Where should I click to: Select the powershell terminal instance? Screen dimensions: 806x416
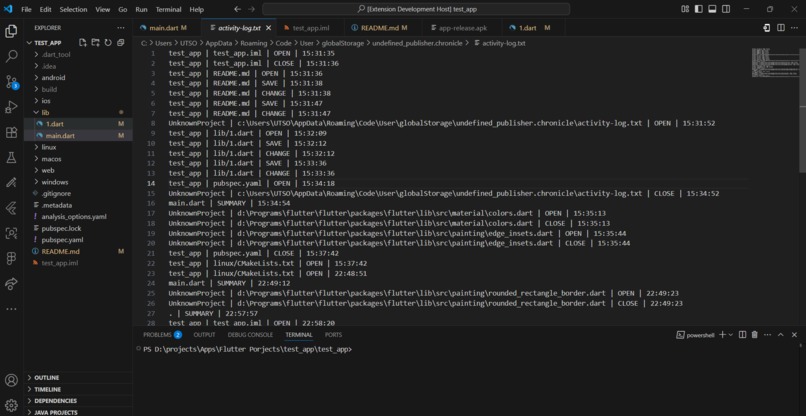(697, 335)
